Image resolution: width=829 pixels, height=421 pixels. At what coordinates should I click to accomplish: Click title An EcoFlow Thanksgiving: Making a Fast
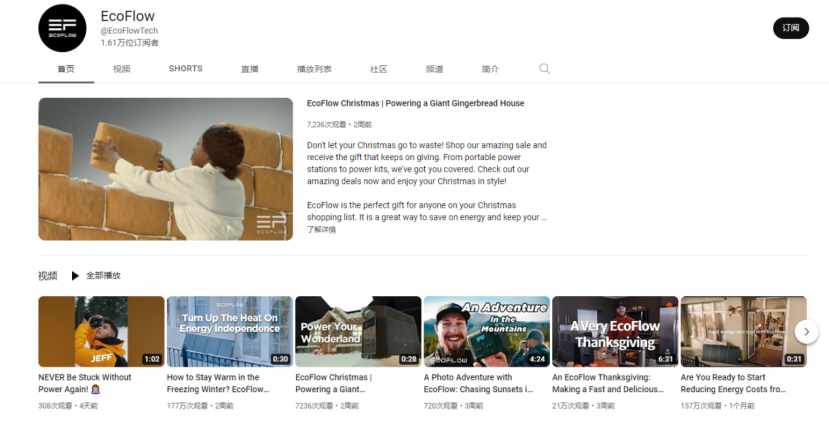tap(608, 383)
